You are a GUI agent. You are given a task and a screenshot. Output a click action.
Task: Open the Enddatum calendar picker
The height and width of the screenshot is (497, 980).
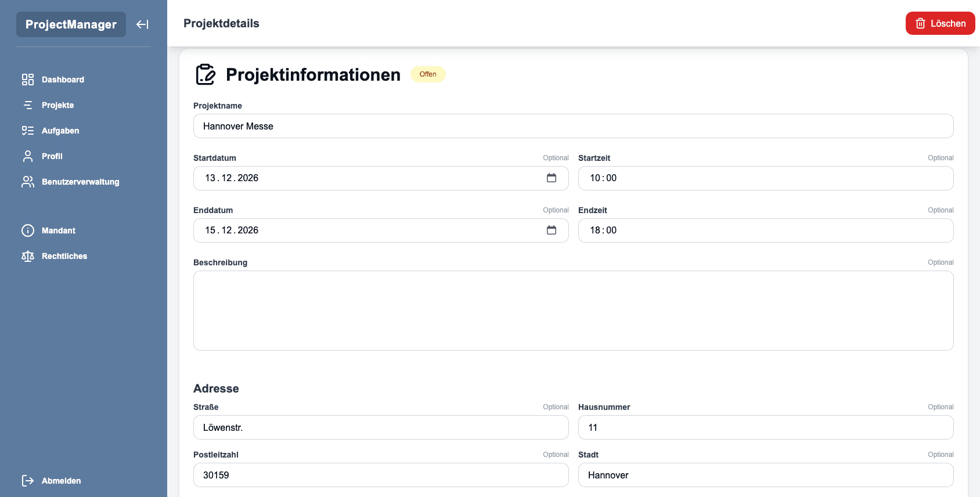pyautogui.click(x=551, y=231)
